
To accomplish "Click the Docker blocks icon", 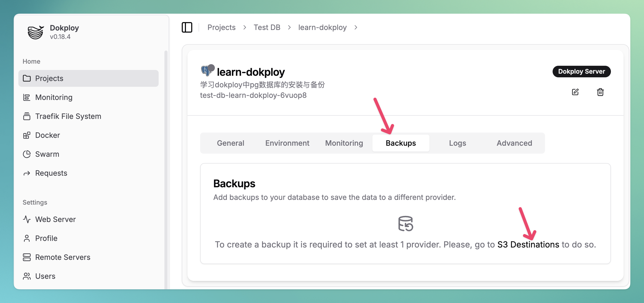I will pos(27,135).
